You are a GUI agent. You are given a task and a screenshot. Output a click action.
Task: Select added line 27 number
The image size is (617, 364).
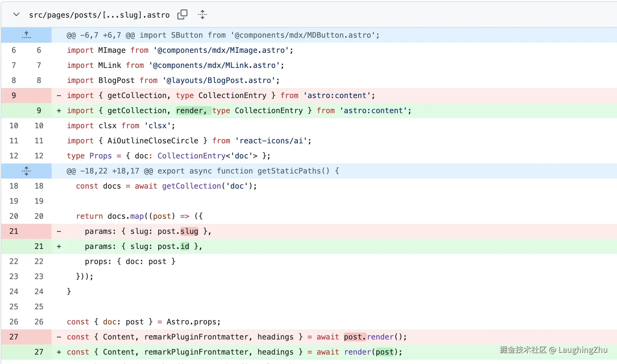coord(39,352)
